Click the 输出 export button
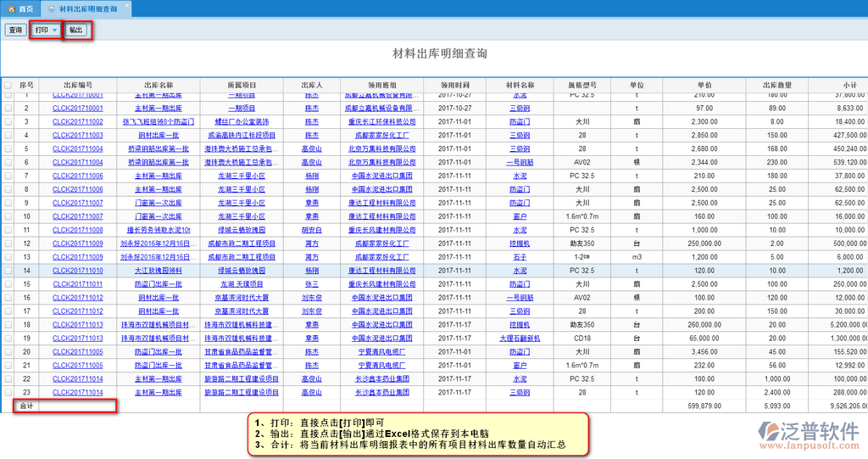This screenshot has width=868, height=459. coord(76,31)
